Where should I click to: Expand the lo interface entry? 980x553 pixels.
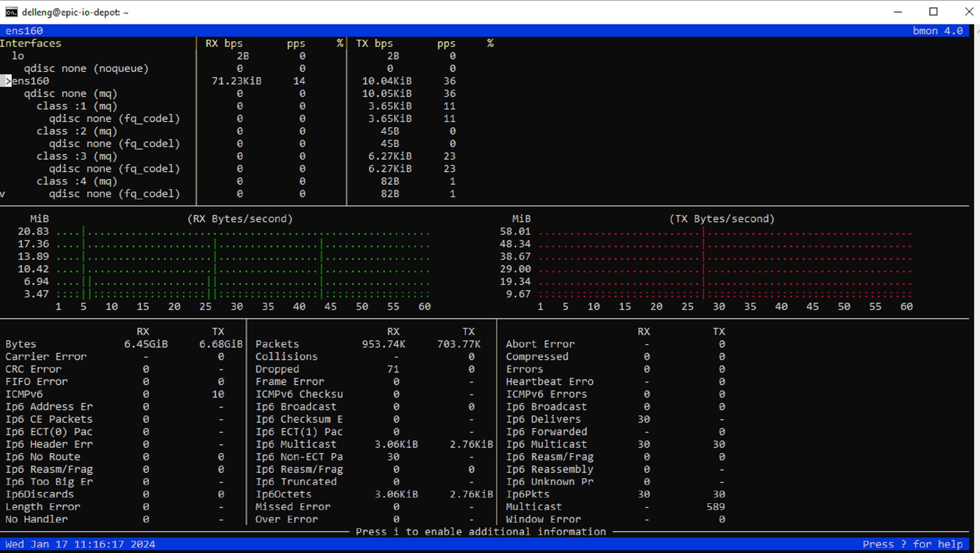coord(18,55)
